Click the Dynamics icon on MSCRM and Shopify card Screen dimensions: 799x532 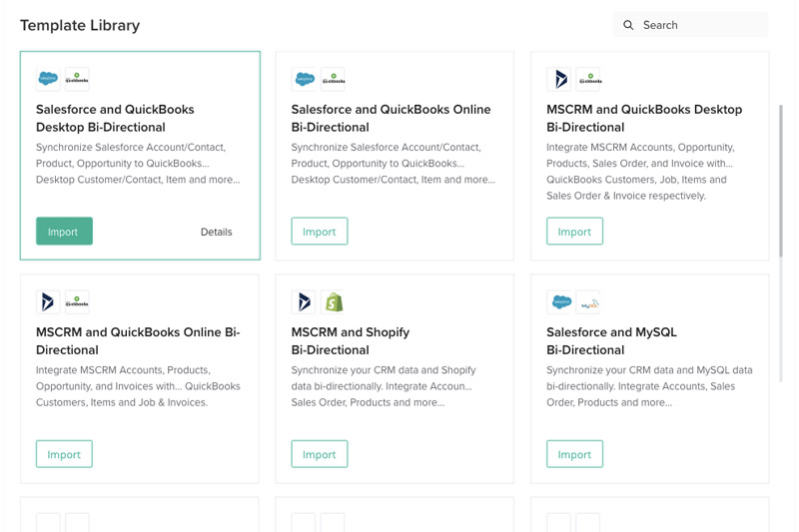(x=304, y=301)
